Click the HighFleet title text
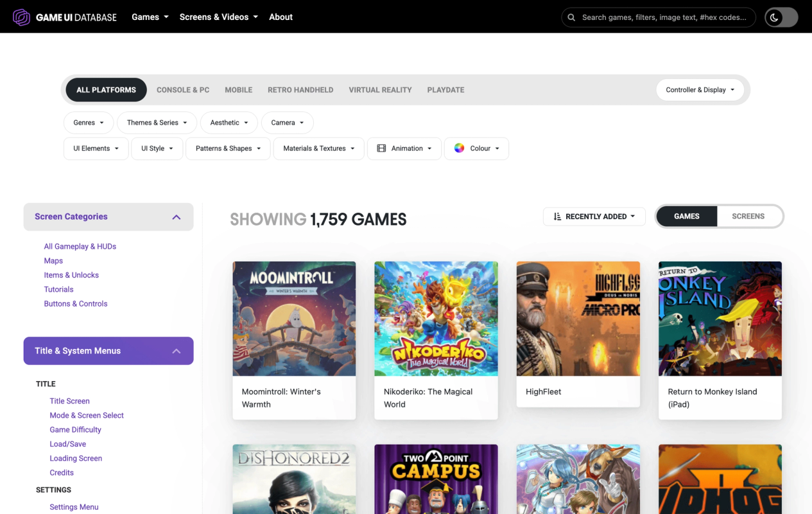This screenshot has height=514, width=812. click(544, 392)
